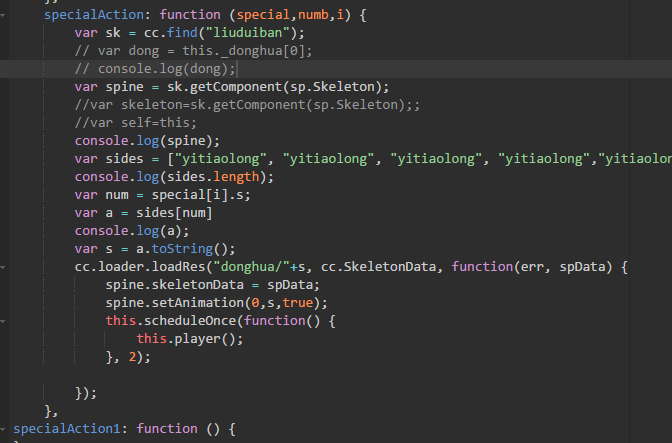
Task: Click the line 'console.log(a);'
Action: (132, 231)
